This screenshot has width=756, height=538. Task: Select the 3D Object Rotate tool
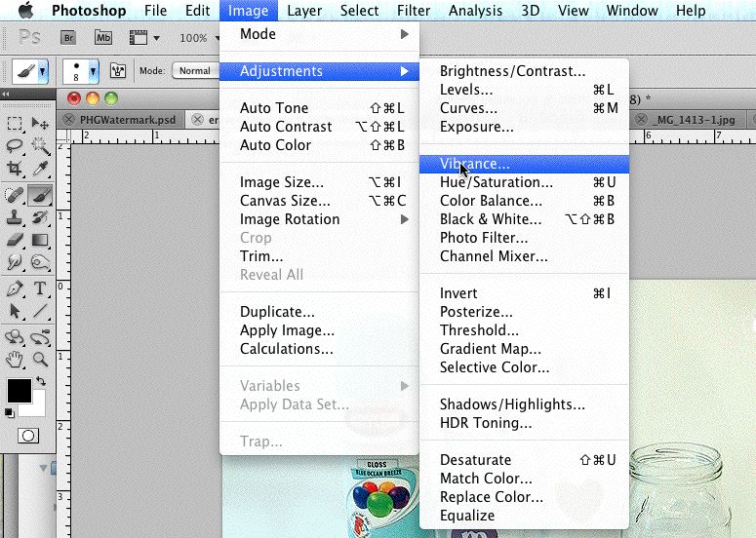coord(15,336)
